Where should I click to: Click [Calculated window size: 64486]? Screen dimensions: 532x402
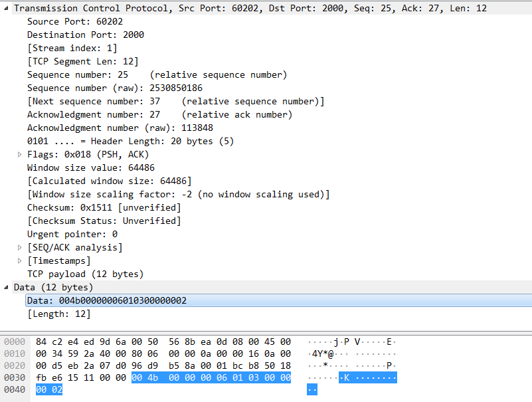click(109, 181)
